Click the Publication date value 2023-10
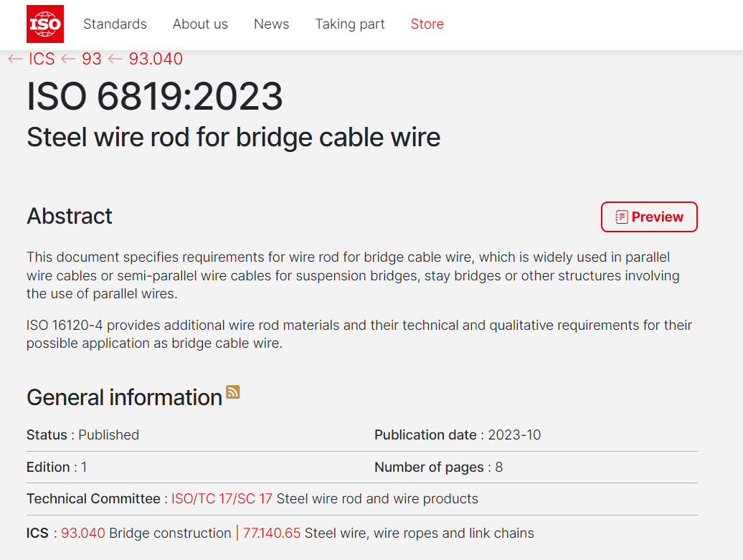The width and height of the screenshot is (743, 560). pos(513,435)
